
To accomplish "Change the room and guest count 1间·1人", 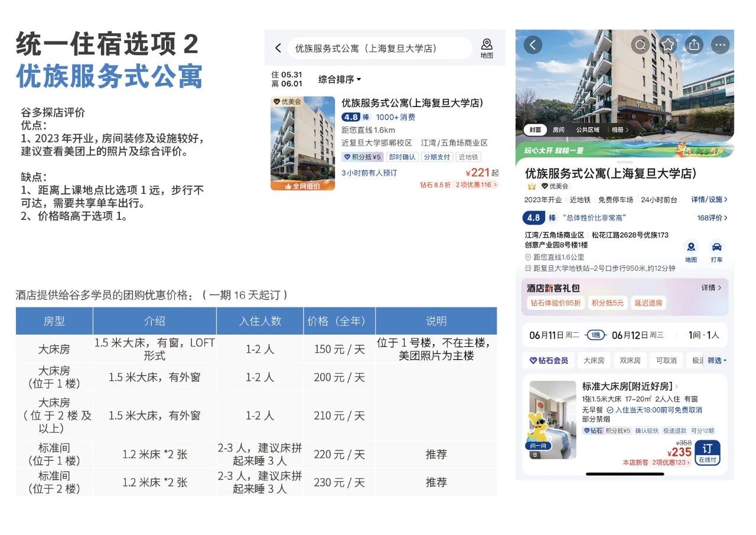I will tap(704, 336).
